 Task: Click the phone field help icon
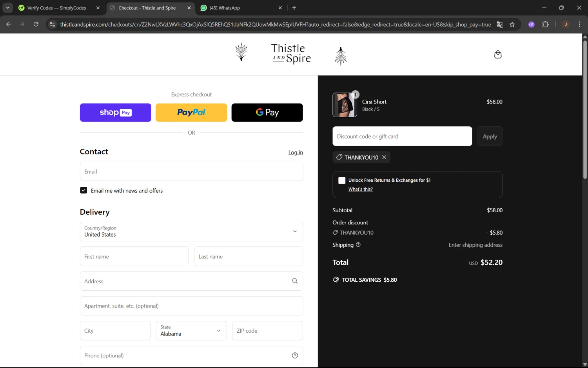[x=295, y=355]
